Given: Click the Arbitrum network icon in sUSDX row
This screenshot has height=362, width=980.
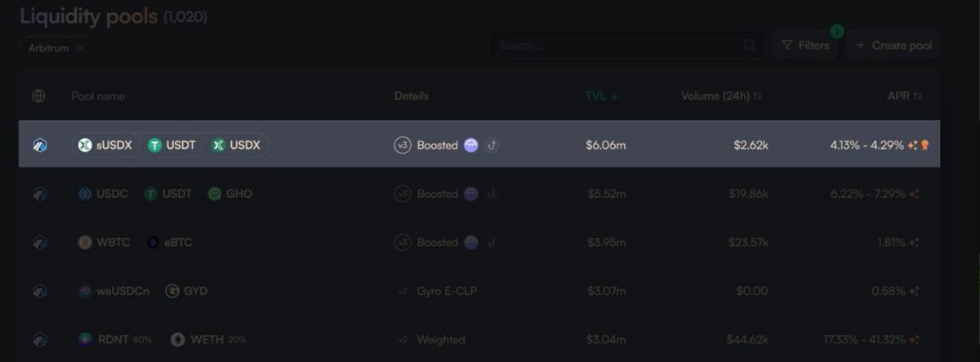Looking at the screenshot, I should click(x=39, y=145).
